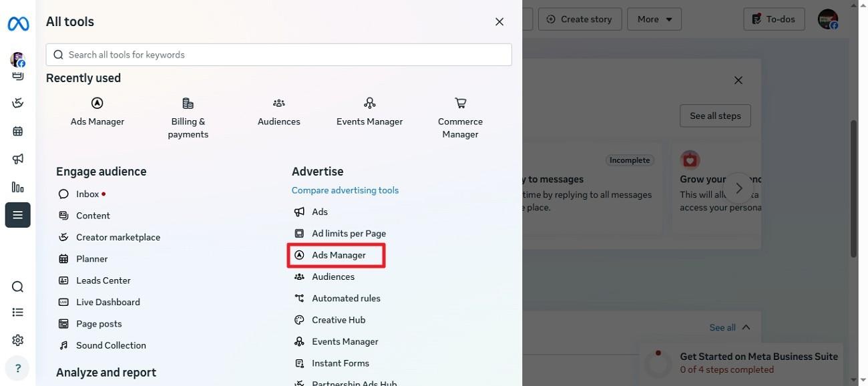868x386 pixels.
Task: Focus the Search all tools input field
Action: tap(279, 55)
